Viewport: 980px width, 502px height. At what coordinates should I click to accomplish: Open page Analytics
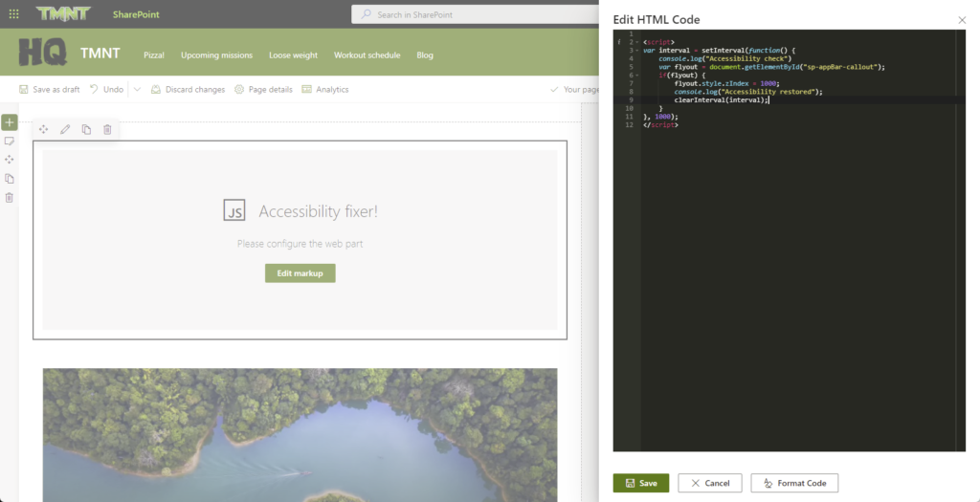point(325,89)
